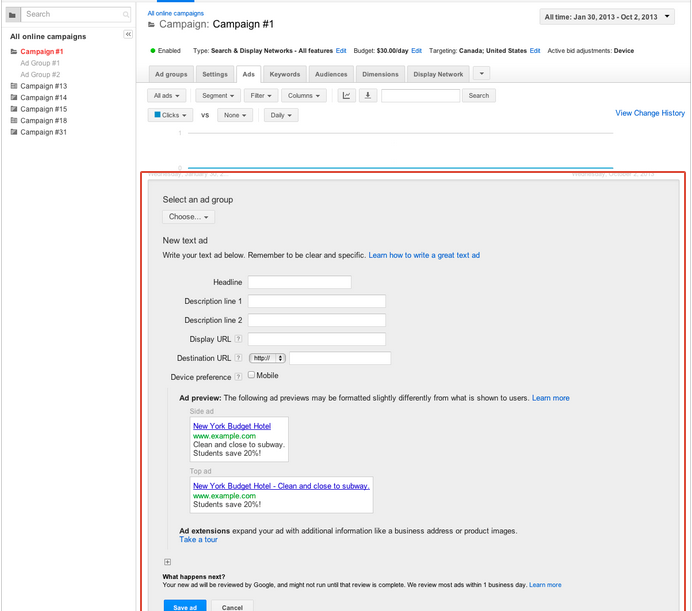Viewport: 692px width, 611px height.
Task: Open the blue Clicks metric dropdown
Action: [x=170, y=115]
